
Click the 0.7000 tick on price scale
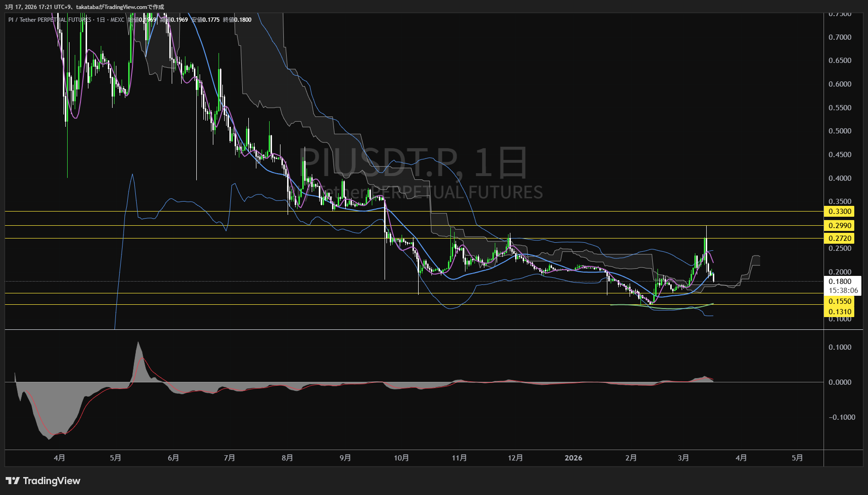click(840, 37)
